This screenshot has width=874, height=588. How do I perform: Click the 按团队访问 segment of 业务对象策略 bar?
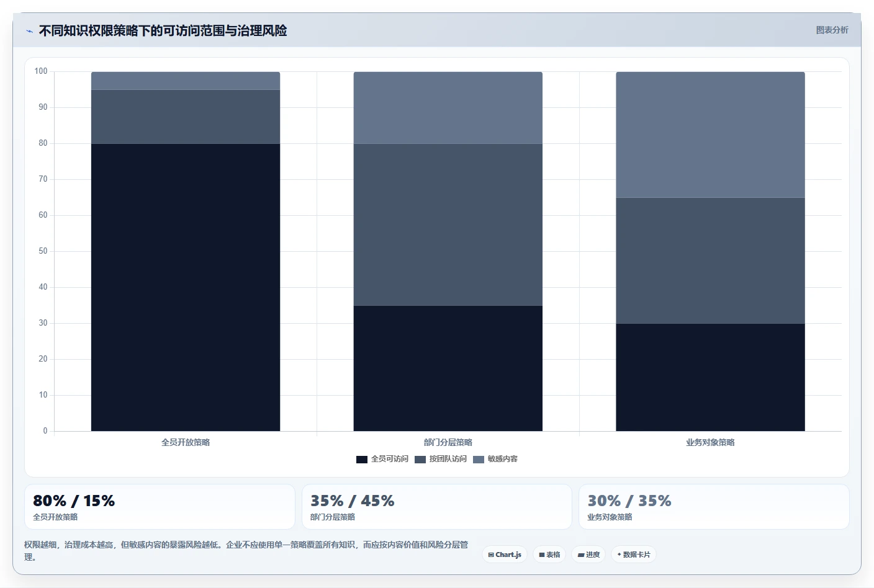coord(710,261)
